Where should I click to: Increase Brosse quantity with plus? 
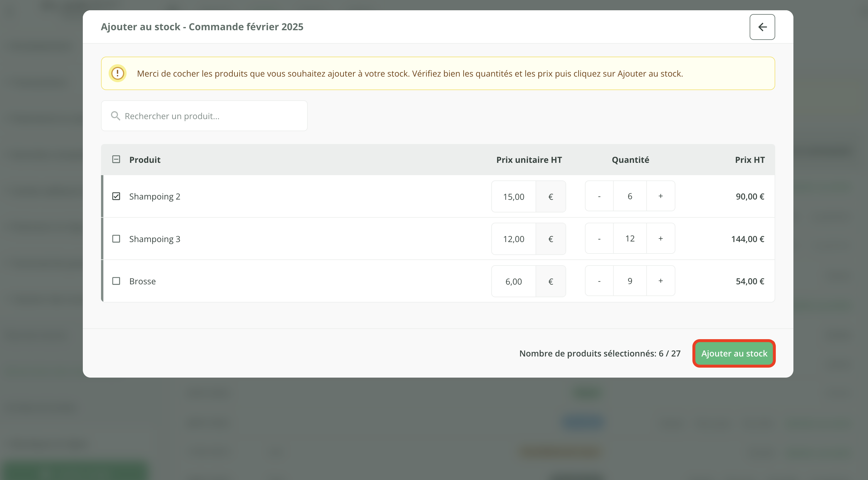660,281
